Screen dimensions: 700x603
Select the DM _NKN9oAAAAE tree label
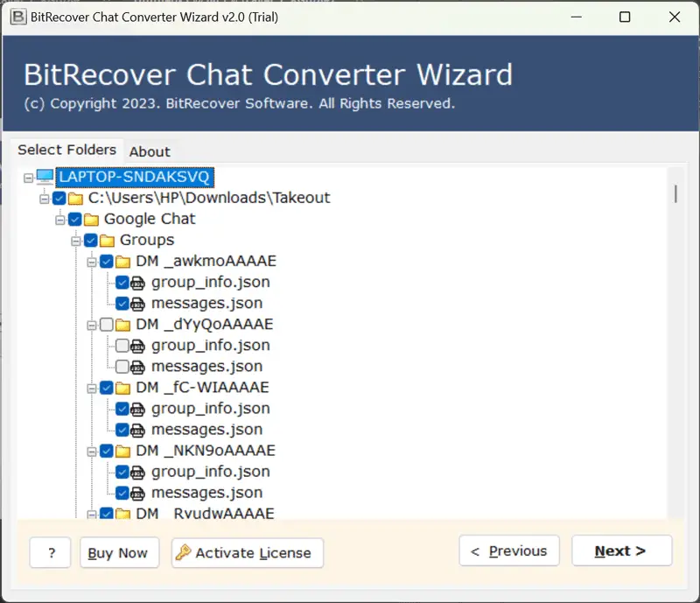[206, 451]
